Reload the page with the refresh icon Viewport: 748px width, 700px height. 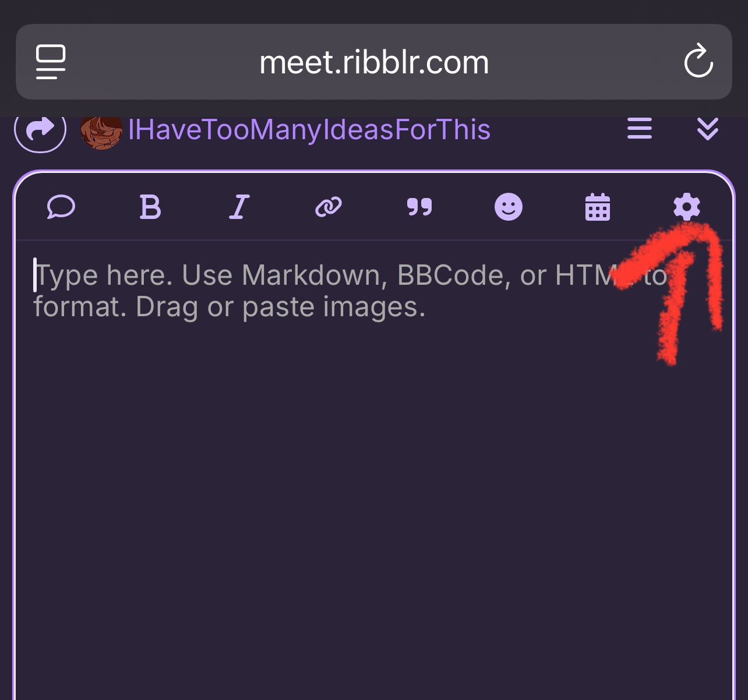pos(698,62)
